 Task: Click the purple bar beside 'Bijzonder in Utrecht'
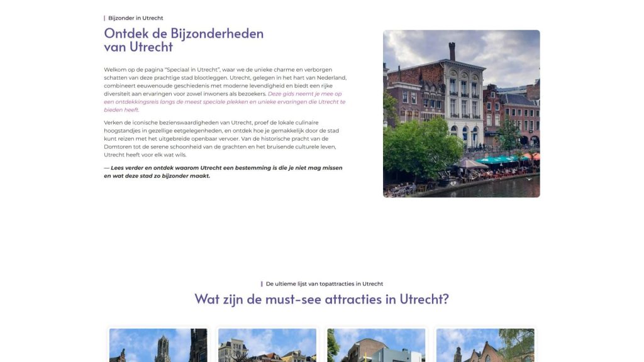pos(104,18)
